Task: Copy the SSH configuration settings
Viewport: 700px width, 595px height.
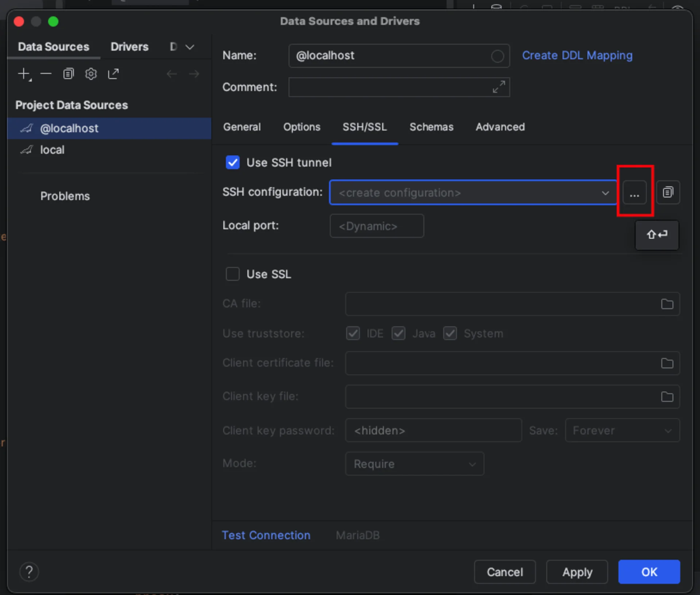Action: [668, 192]
